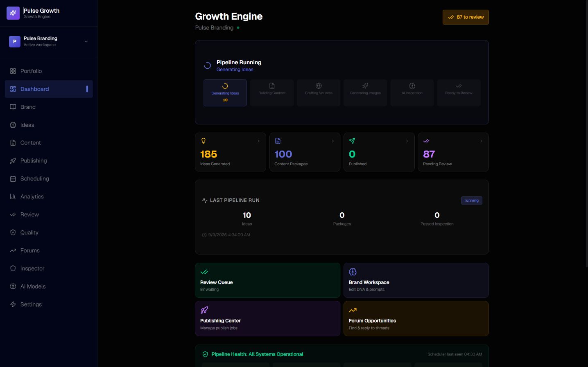This screenshot has height=367, width=588.
Task: Click the Generating Images sparkle icon
Action: 365,86
